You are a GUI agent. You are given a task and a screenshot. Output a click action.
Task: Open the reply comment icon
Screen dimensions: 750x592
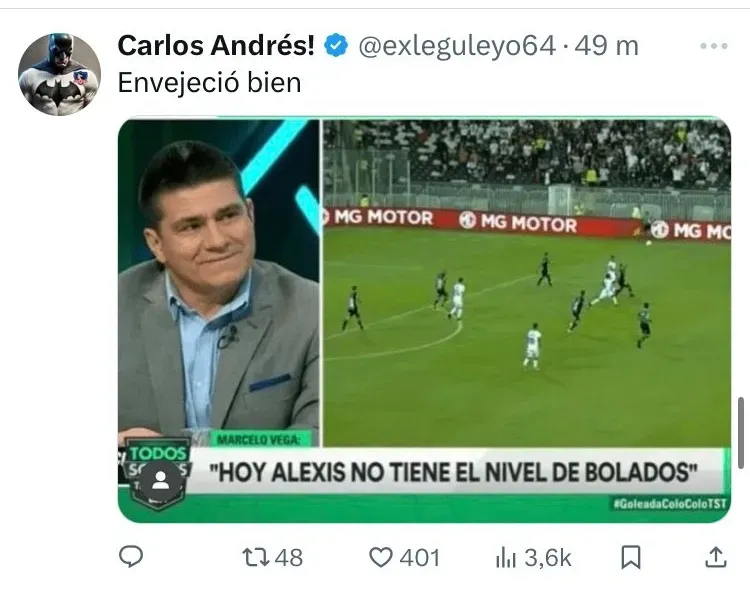131,557
